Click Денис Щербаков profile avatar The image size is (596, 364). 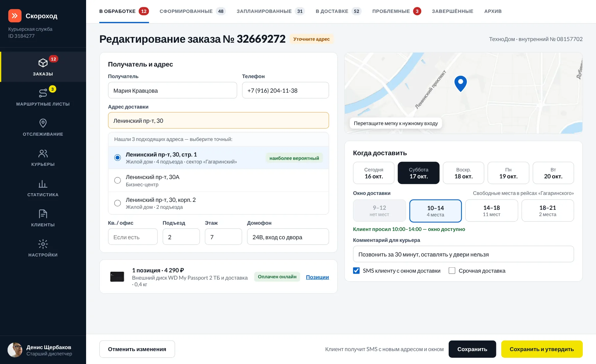[15, 350]
